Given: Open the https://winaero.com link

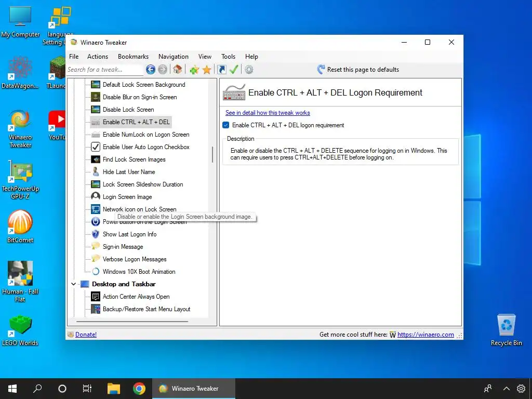Looking at the screenshot, I should pyautogui.click(x=425, y=335).
